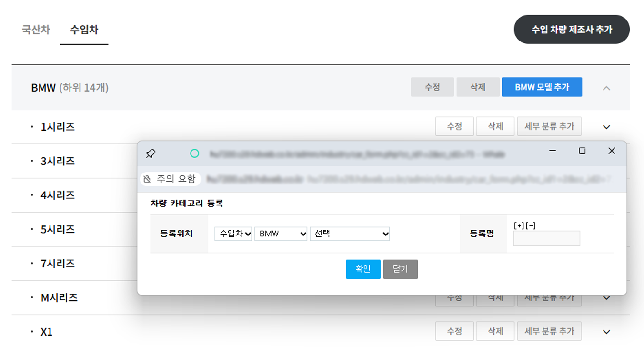Open the 수입차 dropdown in 등록위치
The width and height of the screenshot is (644, 347).
click(233, 234)
